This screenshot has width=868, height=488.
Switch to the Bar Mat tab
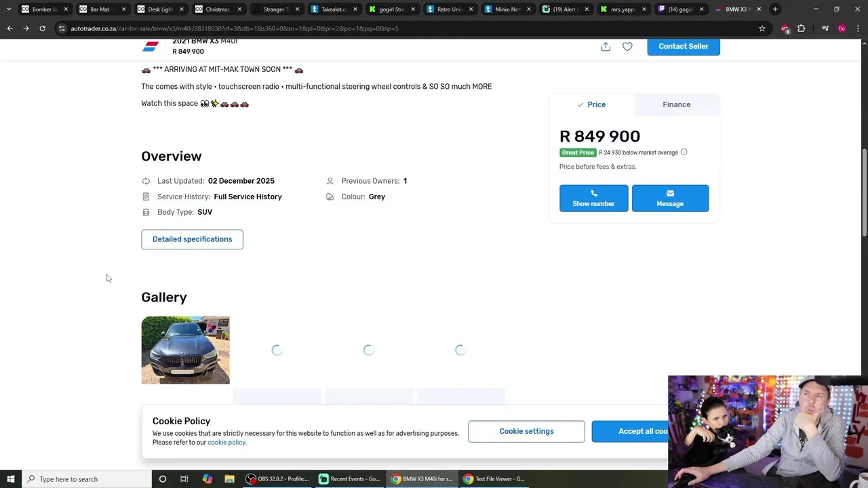pyautogui.click(x=100, y=9)
